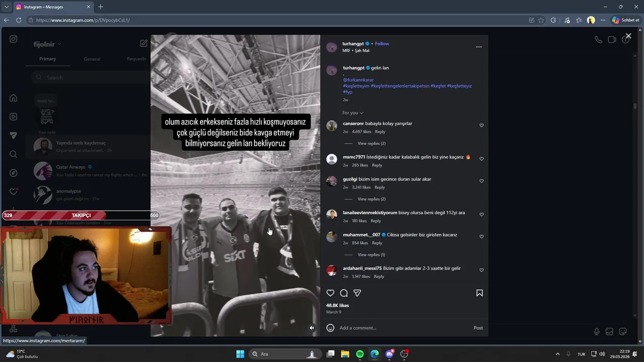This screenshot has height=362, width=644.
Task: View the 48.8K likes list
Action: [x=337, y=305]
